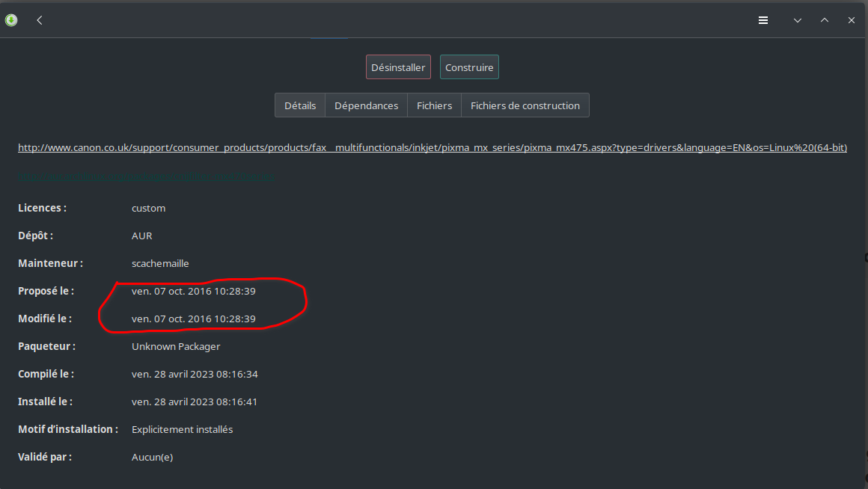Go back with the left arrow

click(x=40, y=20)
